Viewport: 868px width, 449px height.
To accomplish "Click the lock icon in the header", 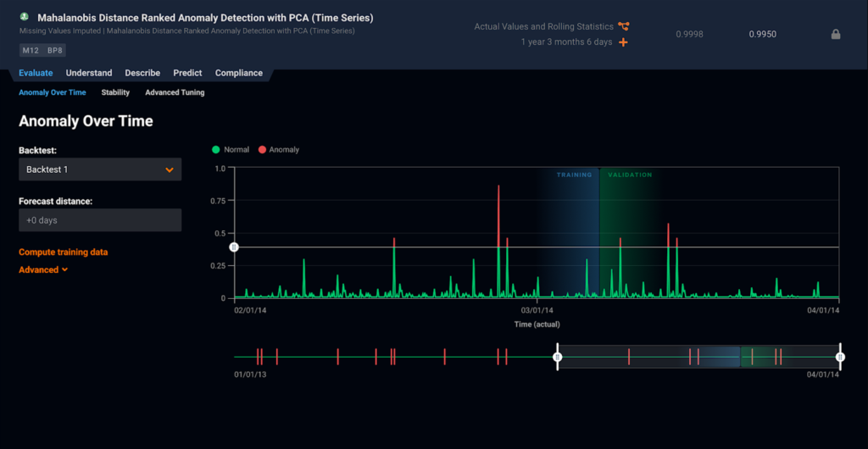I will 836,35.
